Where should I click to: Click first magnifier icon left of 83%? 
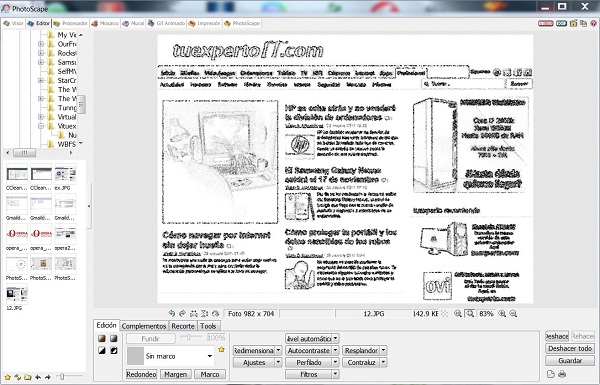click(458, 314)
